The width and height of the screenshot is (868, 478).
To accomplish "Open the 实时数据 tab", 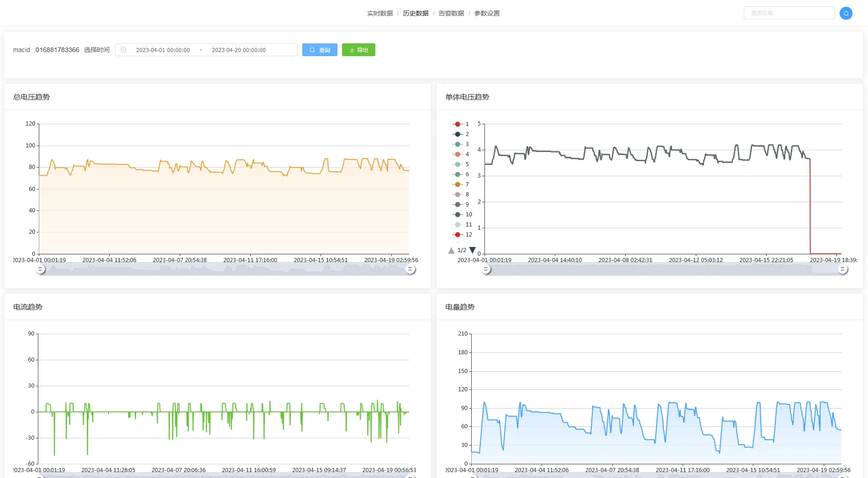I will click(380, 13).
